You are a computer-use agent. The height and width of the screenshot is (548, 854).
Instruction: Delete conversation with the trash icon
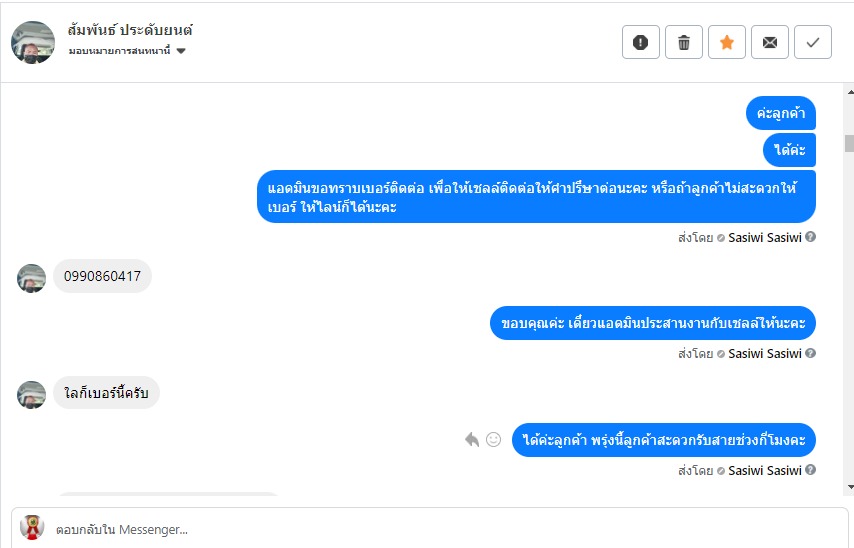(684, 42)
